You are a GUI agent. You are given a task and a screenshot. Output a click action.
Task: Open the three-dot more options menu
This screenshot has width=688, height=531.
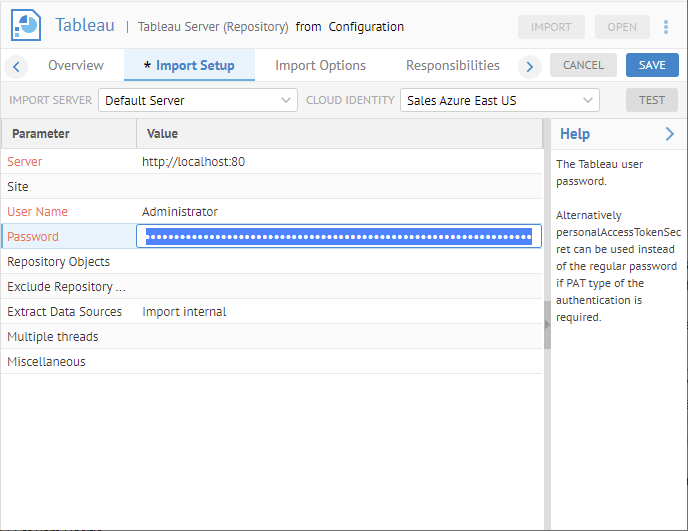[x=666, y=27]
